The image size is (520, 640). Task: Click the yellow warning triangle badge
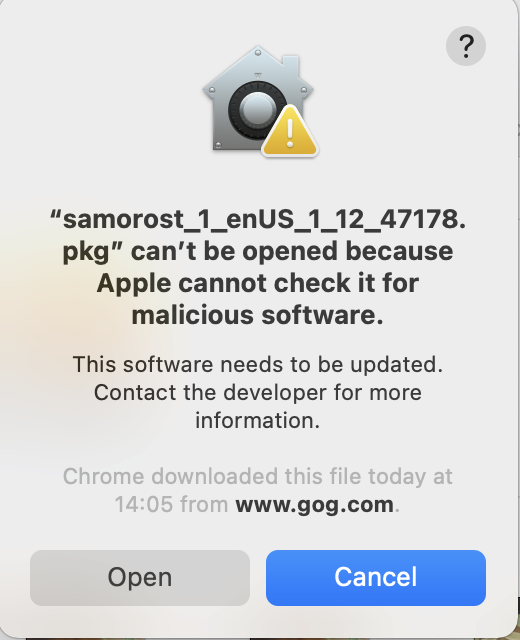pyautogui.click(x=290, y=131)
